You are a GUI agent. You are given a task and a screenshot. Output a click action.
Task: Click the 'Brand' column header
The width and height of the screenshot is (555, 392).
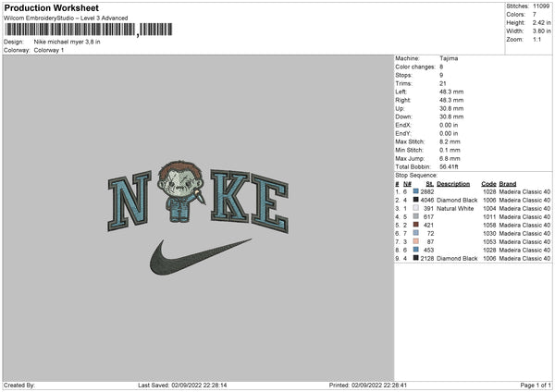[x=508, y=184]
